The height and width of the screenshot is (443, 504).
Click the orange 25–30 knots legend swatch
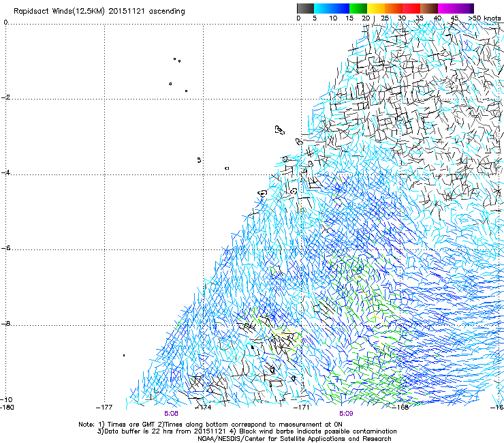coord(394,8)
